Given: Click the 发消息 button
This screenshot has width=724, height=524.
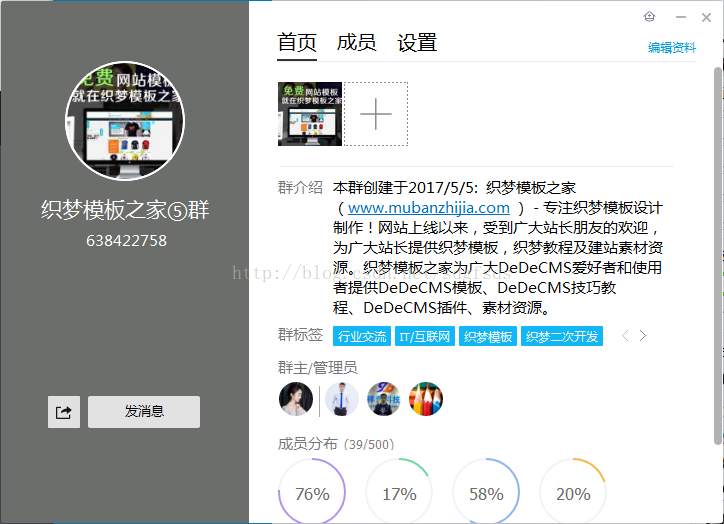Looking at the screenshot, I should (x=144, y=411).
